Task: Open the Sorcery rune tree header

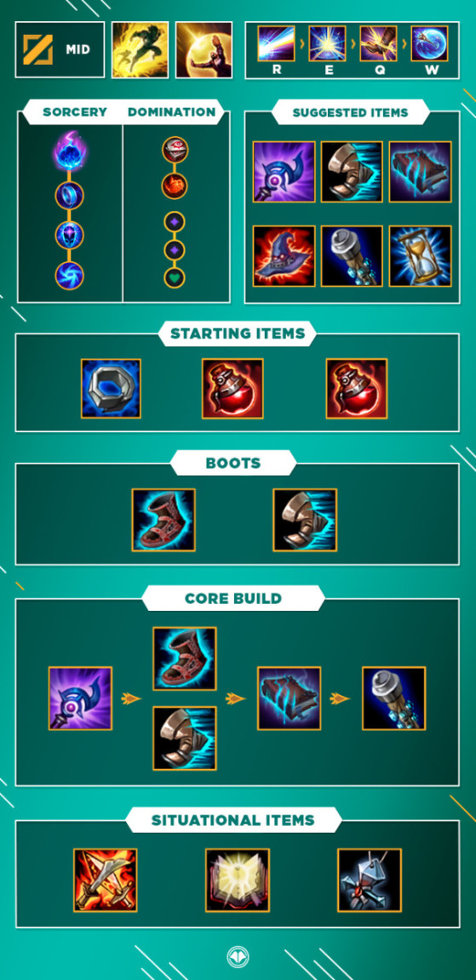Action: [74, 112]
